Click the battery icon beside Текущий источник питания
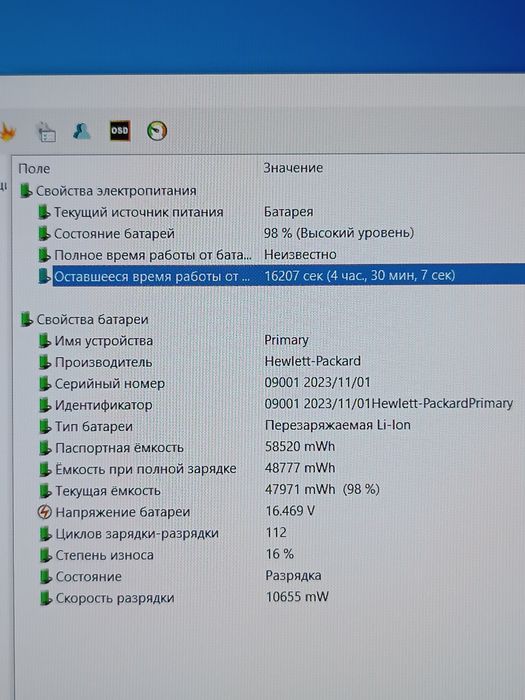The image size is (525, 700). coord(44,212)
